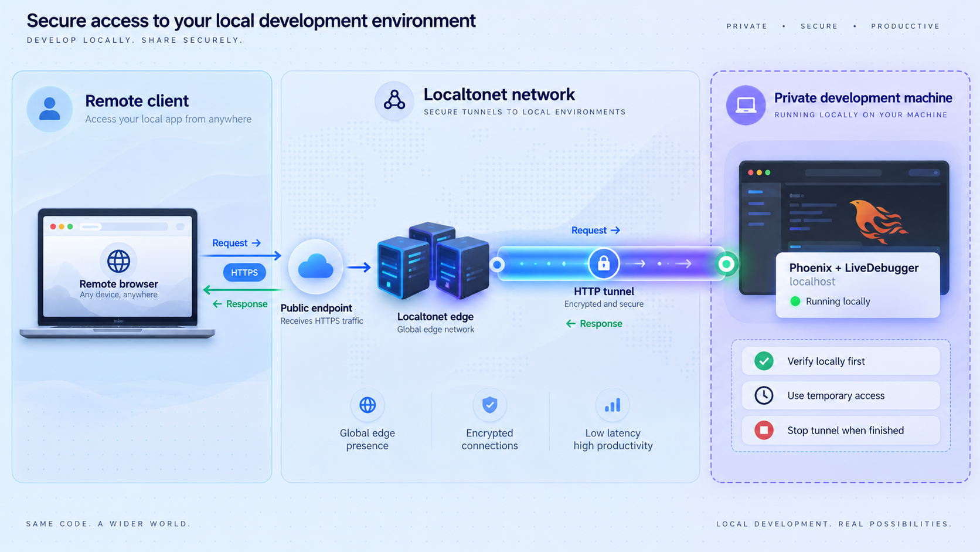Click the 'Request' label above HTTP tunnel
The image size is (980, 552).
coord(596,231)
